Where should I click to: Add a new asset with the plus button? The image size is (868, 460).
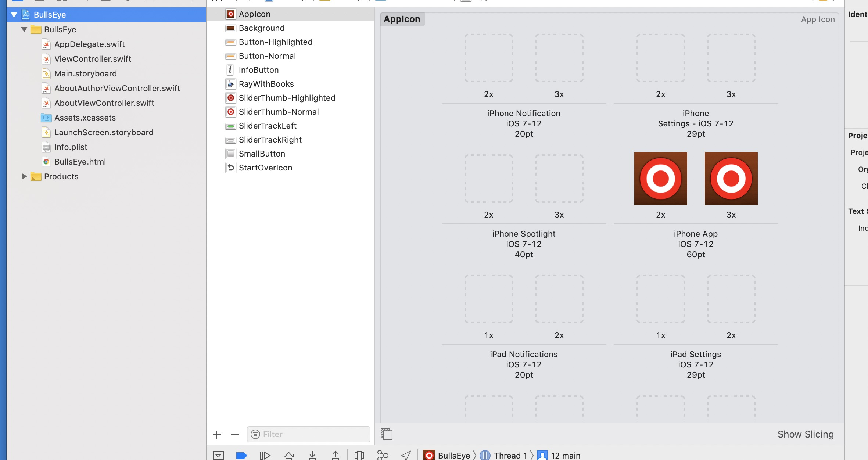[217, 435]
